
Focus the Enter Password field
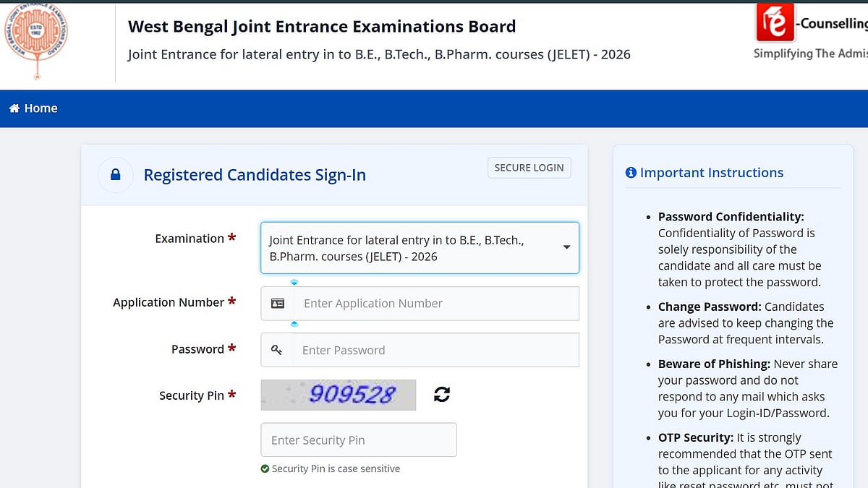[x=435, y=350]
